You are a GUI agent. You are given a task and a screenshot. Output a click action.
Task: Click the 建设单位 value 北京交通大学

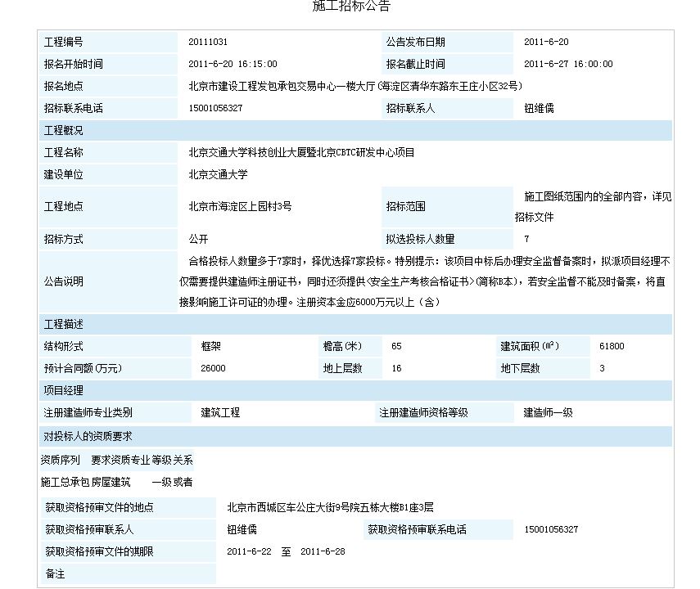(218, 174)
